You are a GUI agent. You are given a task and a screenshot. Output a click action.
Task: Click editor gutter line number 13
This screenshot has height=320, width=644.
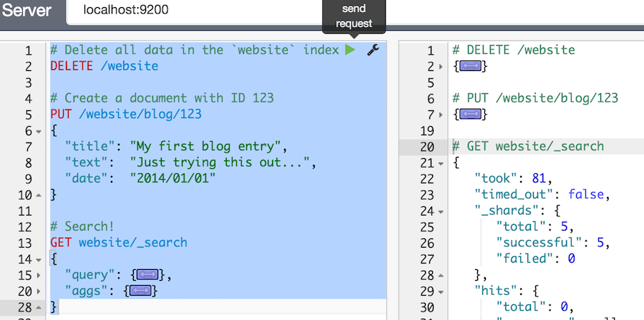[24, 243]
